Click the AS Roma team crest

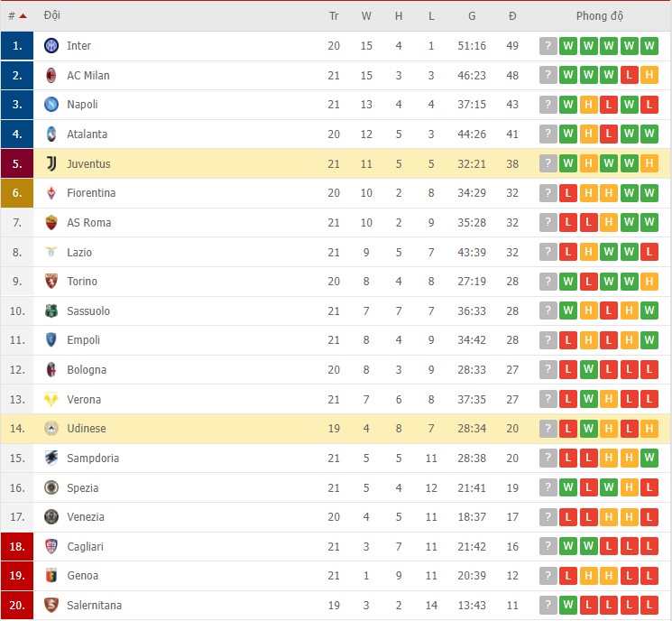point(51,222)
